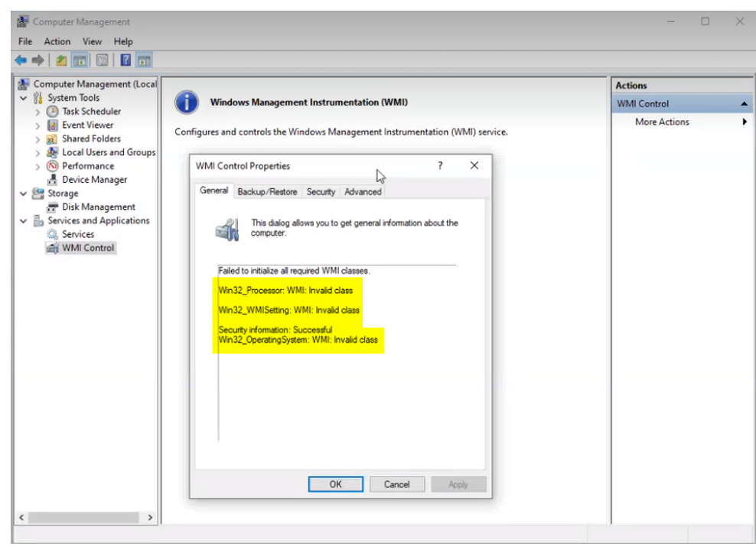
Task: Open the Security tab
Action: (x=321, y=192)
